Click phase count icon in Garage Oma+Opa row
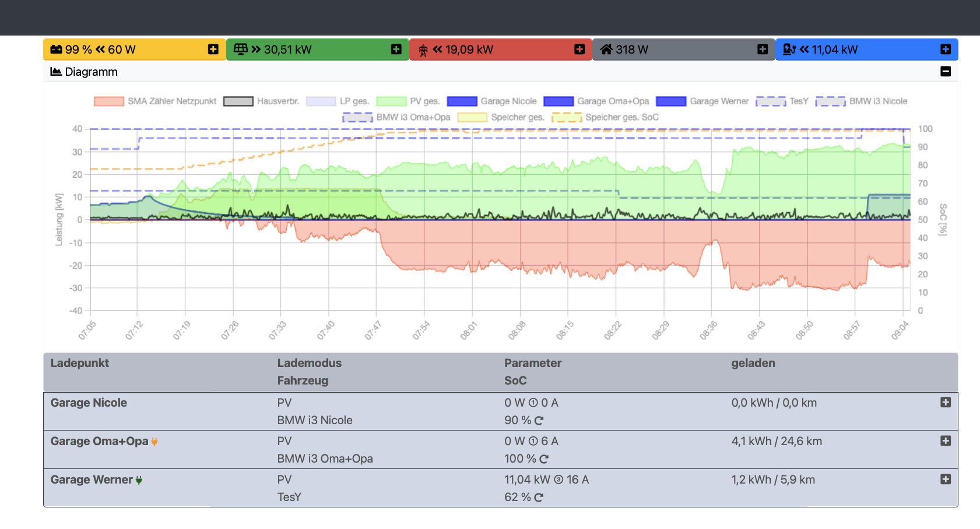The width and height of the screenshot is (980, 529). click(533, 441)
